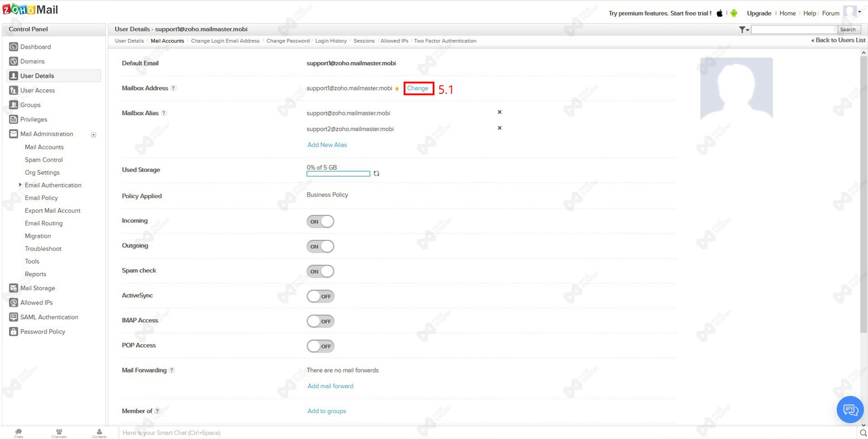Enable the POP Access toggle
The height and width of the screenshot is (439, 868).
[321, 346]
